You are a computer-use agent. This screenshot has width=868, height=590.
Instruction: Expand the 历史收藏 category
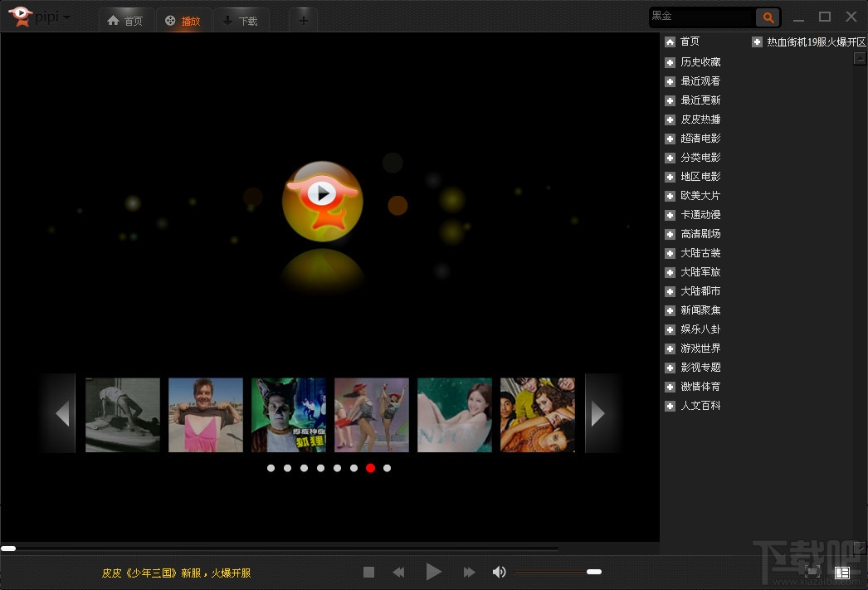[x=670, y=62]
